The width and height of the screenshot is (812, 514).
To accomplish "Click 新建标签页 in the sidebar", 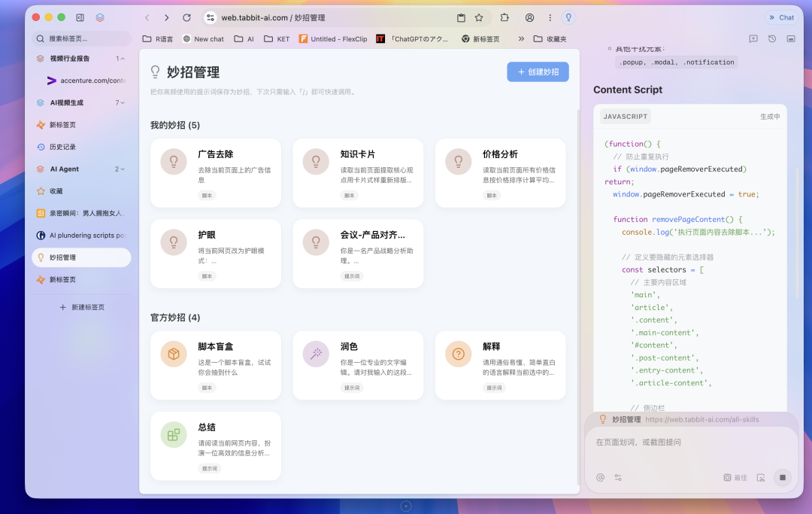I will coord(82,307).
